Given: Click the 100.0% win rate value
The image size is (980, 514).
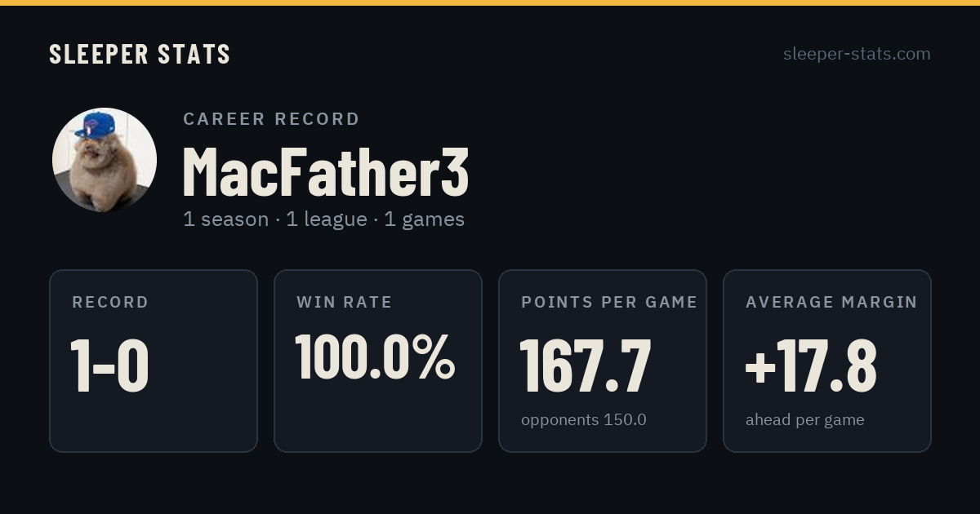Looking at the screenshot, I should tap(375, 357).
